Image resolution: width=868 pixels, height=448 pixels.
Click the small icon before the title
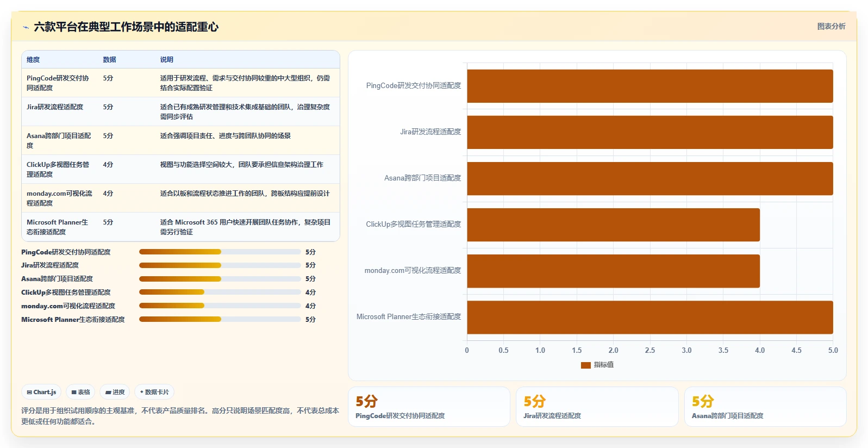pyautogui.click(x=26, y=27)
